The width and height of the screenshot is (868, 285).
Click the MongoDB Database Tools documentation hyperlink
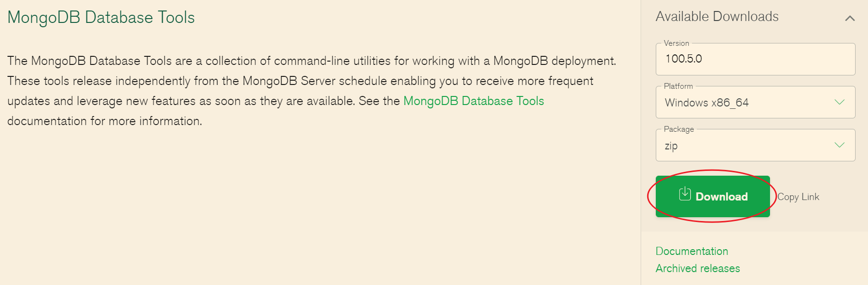474,101
